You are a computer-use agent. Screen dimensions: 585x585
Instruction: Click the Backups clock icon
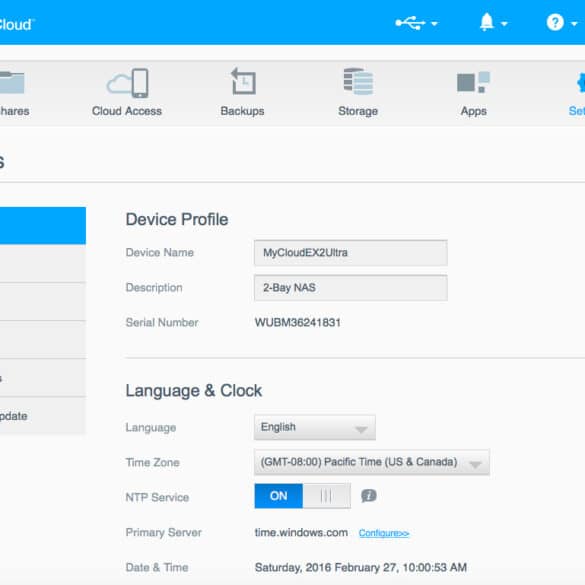coord(243,81)
